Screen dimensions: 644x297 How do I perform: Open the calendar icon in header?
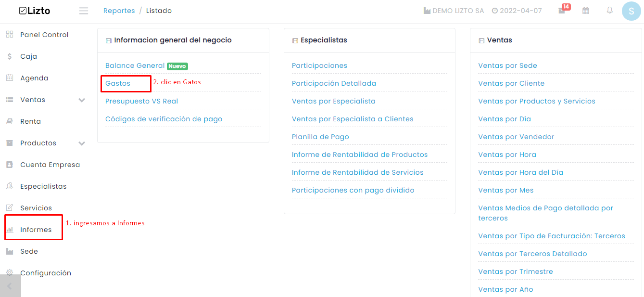pyautogui.click(x=586, y=11)
